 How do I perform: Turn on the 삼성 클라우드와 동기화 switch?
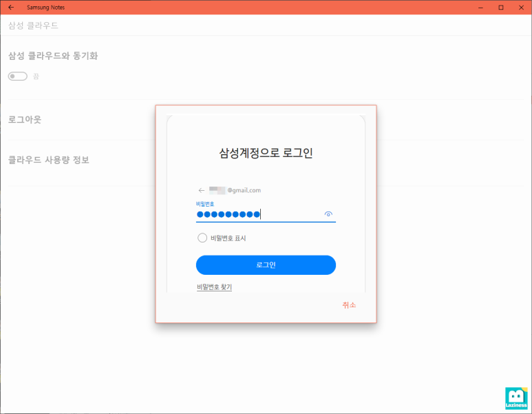pyautogui.click(x=18, y=76)
